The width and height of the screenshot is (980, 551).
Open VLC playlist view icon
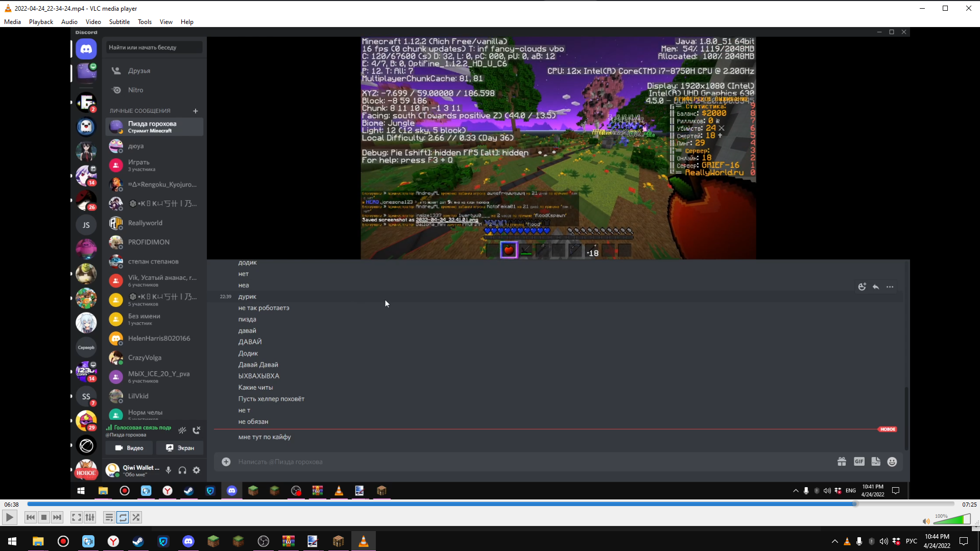[x=109, y=517]
